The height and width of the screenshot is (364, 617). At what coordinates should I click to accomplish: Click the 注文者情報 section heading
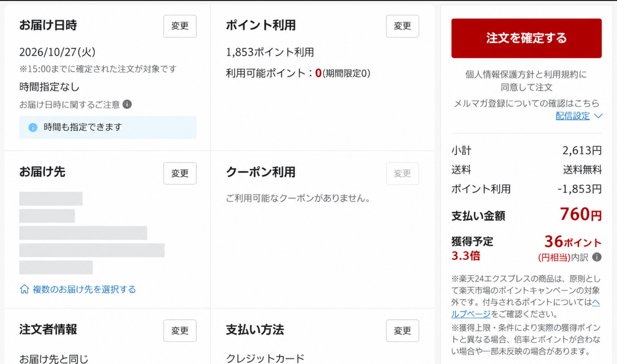pyautogui.click(x=48, y=330)
